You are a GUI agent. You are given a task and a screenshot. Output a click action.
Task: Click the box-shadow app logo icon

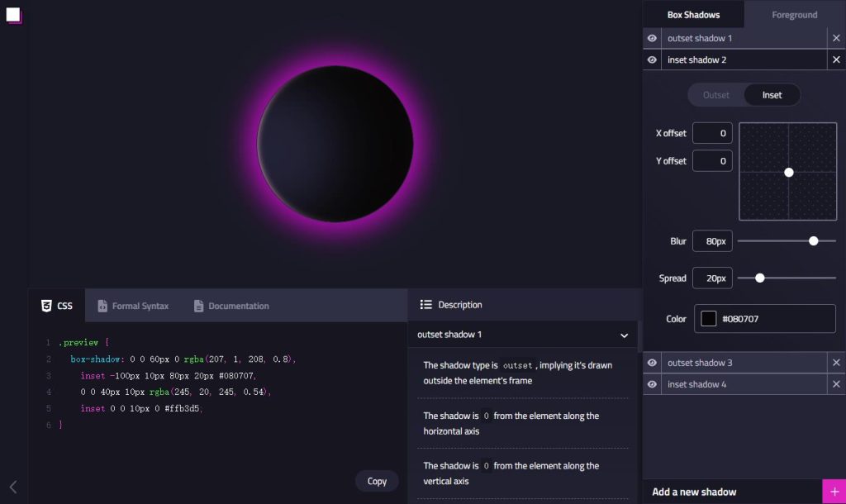pos(14,15)
